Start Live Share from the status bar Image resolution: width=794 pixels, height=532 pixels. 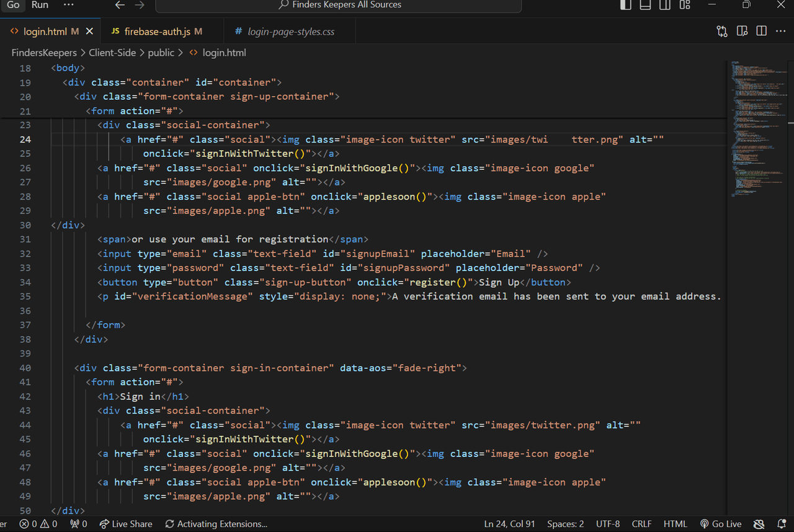tap(126, 524)
